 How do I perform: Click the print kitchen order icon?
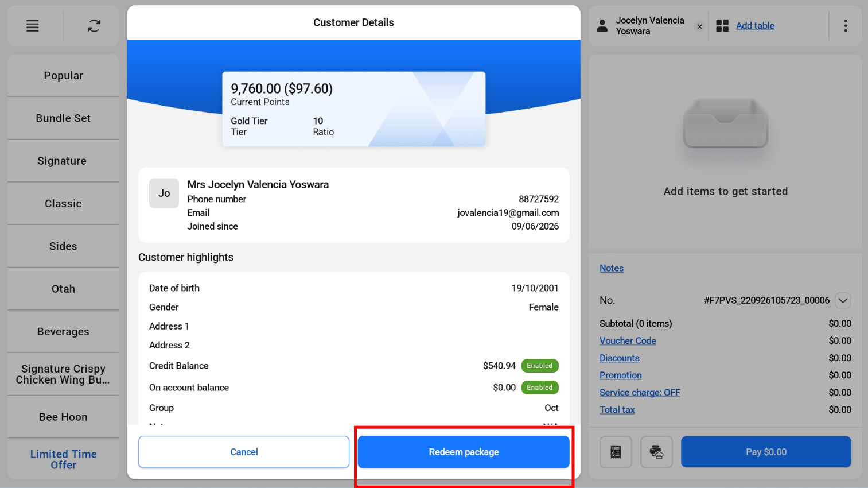[x=656, y=452]
